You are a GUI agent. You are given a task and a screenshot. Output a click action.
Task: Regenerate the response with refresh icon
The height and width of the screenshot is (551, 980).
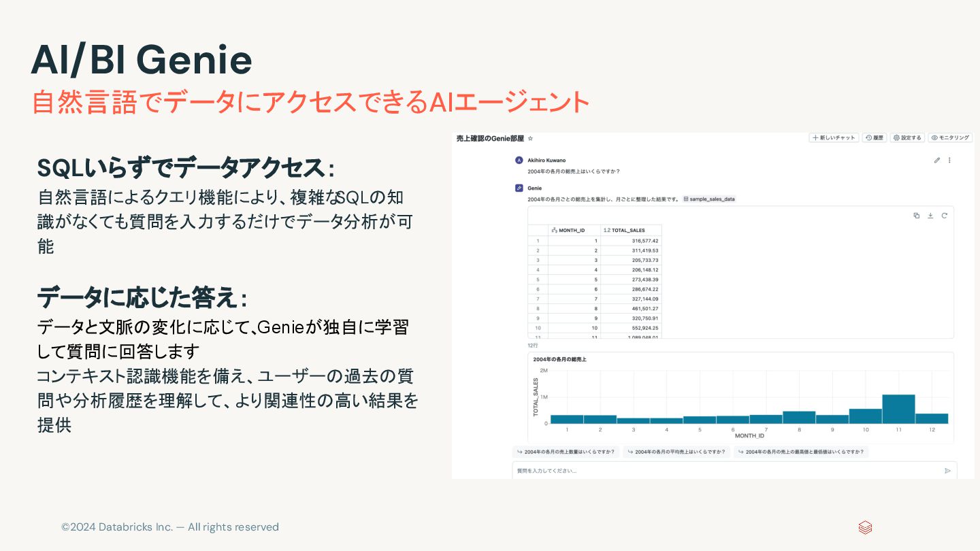(945, 216)
